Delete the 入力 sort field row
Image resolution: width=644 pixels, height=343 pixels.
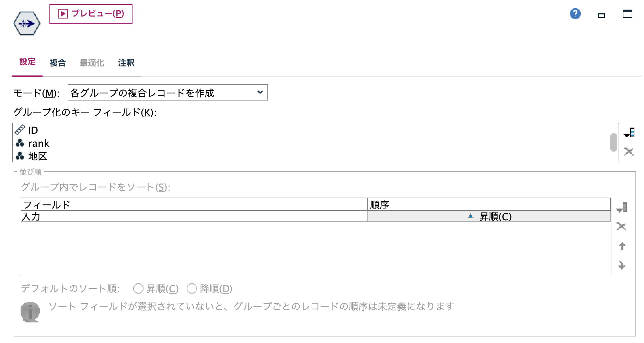(x=622, y=227)
